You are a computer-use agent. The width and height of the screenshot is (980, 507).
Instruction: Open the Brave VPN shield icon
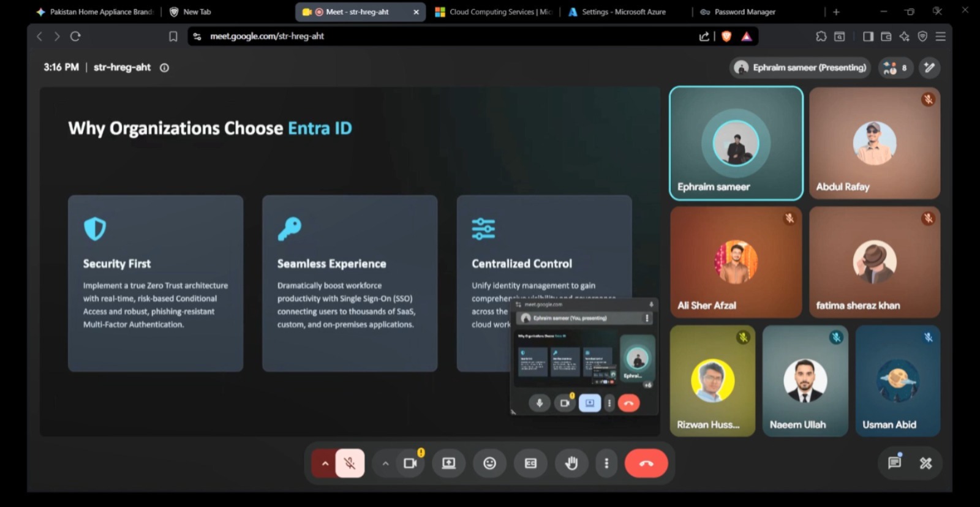(922, 36)
